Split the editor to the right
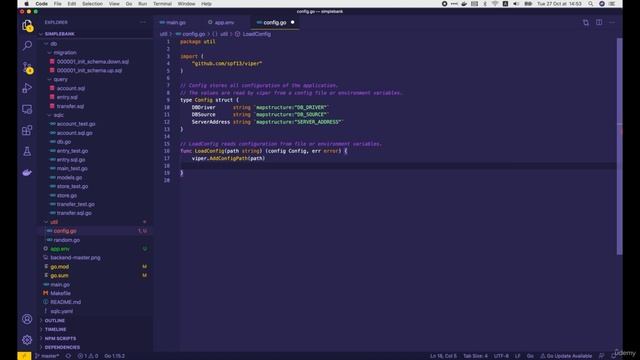The image size is (640, 360). (x=599, y=22)
